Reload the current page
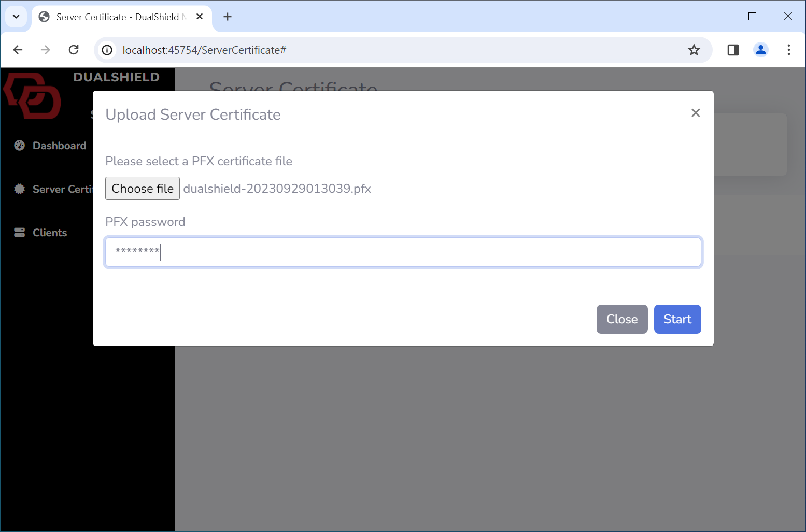The image size is (806, 532). click(x=74, y=50)
